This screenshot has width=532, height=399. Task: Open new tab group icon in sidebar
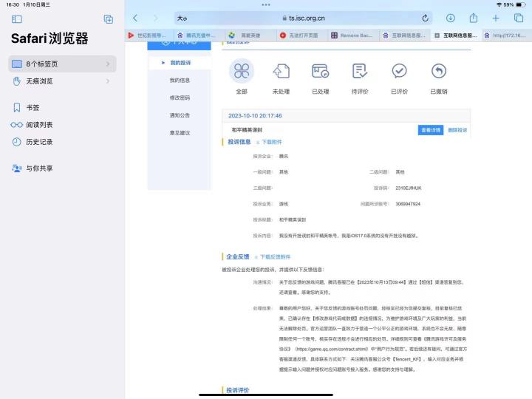pyautogui.click(x=109, y=19)
